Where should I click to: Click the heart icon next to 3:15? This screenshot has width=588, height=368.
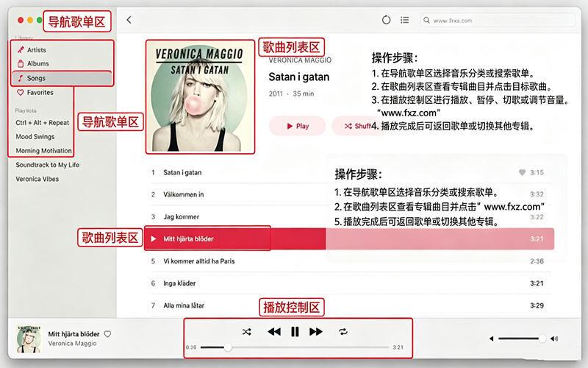(522, 172)
